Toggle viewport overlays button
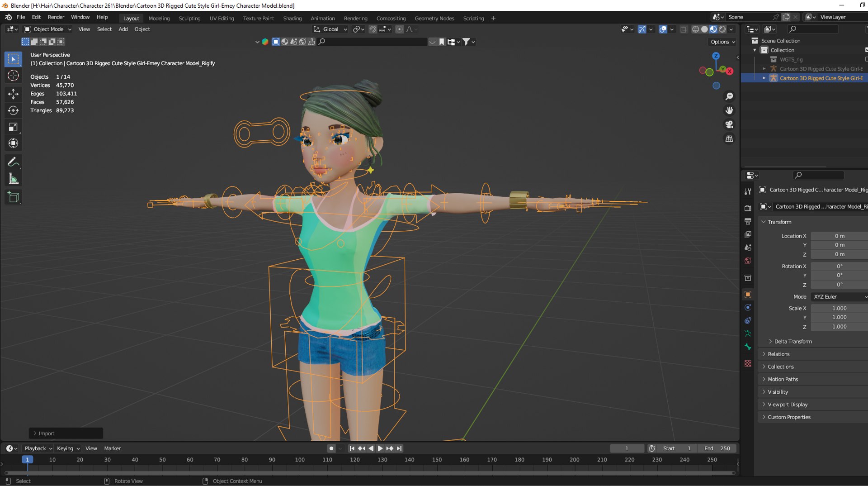This screenshot has height=486, width=868. click(663, 29)
